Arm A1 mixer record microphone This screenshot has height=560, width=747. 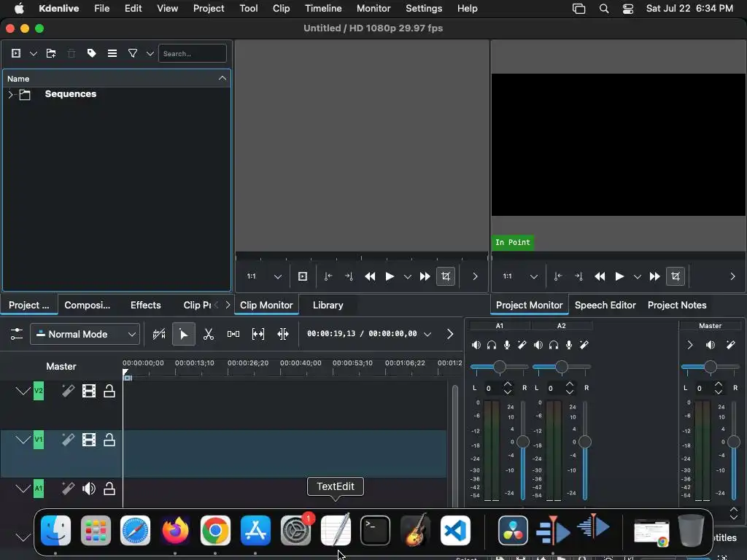pos(507,345)
